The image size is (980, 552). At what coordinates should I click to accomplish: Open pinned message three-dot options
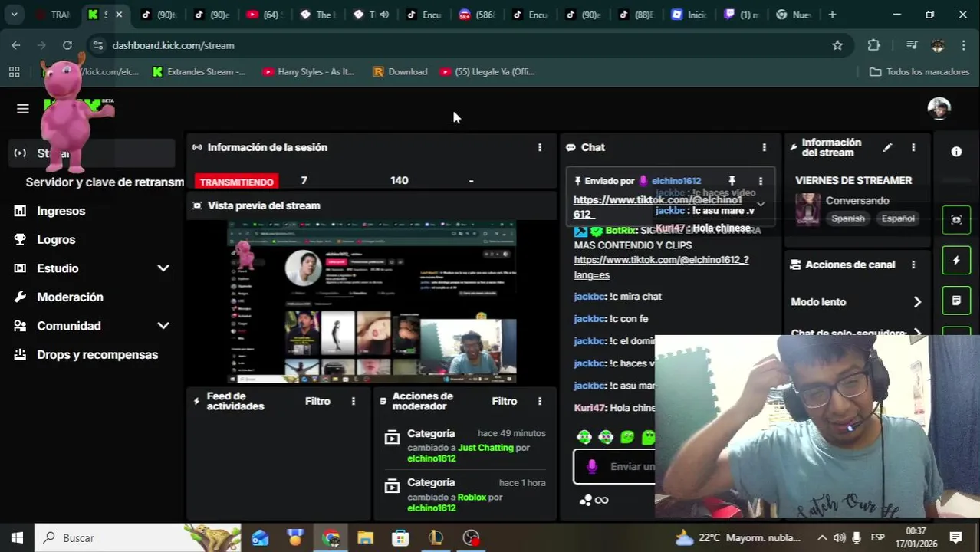point(760,181)
